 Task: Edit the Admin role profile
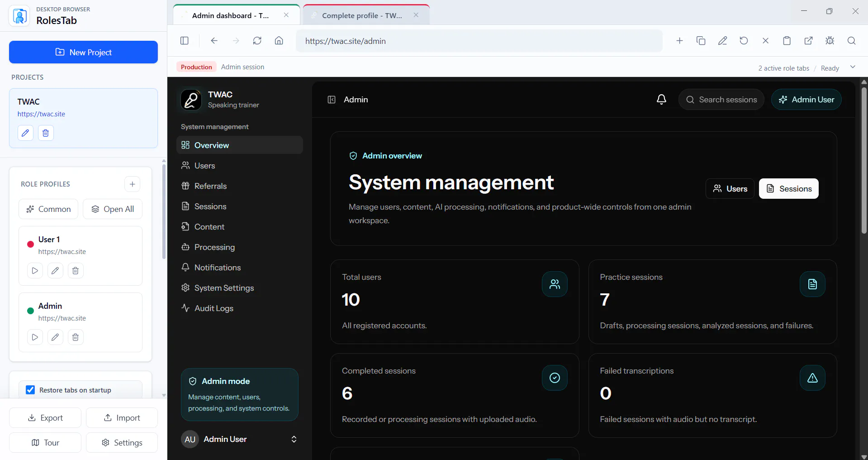tap(55, 337)
